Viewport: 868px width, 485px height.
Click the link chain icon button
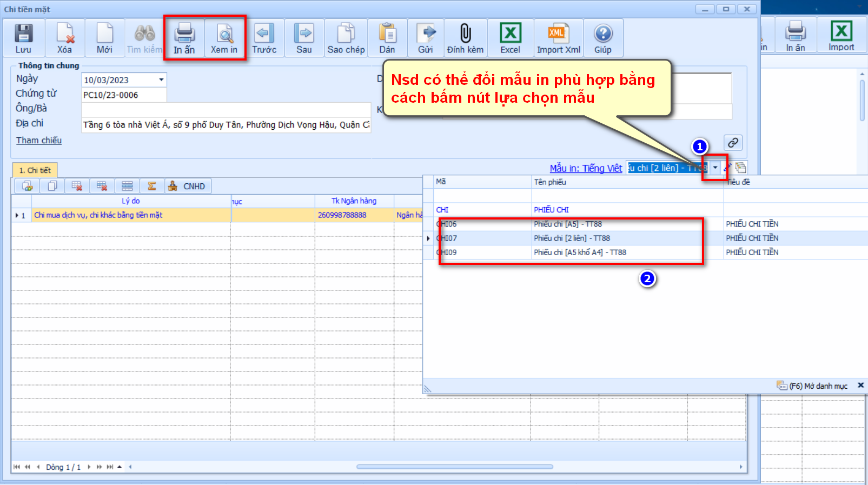pyautogui.click(x=733, y=143)
